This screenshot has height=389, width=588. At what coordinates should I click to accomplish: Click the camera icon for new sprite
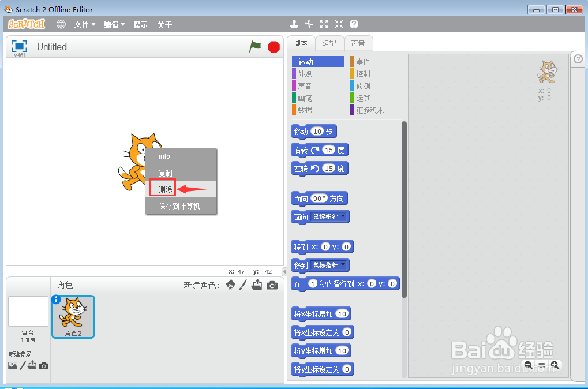tap(272, 285)
